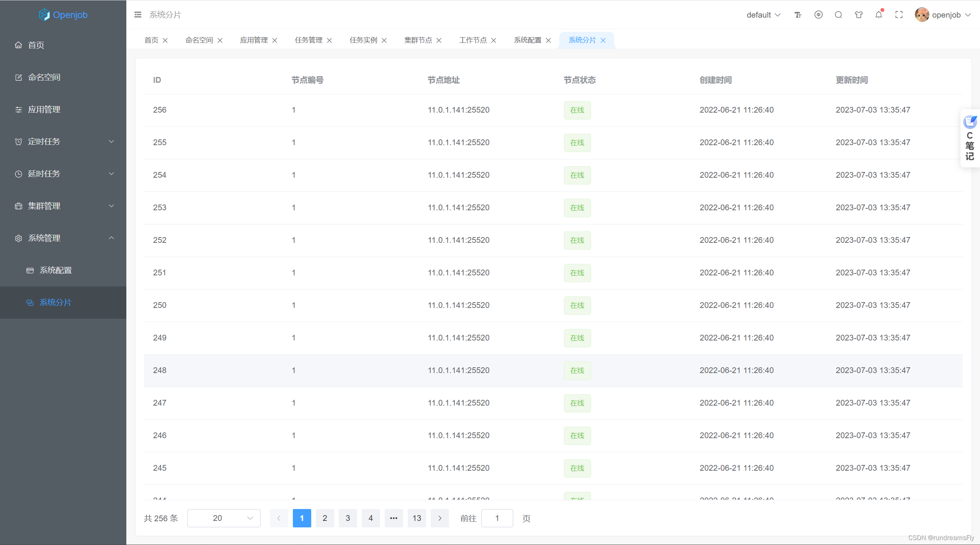Click the 创建时间 column header
Viewport: 980px width, 545px height.
pos(716,80)
